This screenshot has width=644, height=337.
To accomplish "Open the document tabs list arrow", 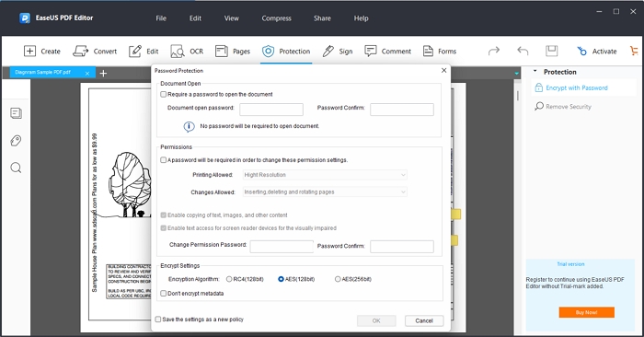I will pyautogui.click(x=516, y=74).
